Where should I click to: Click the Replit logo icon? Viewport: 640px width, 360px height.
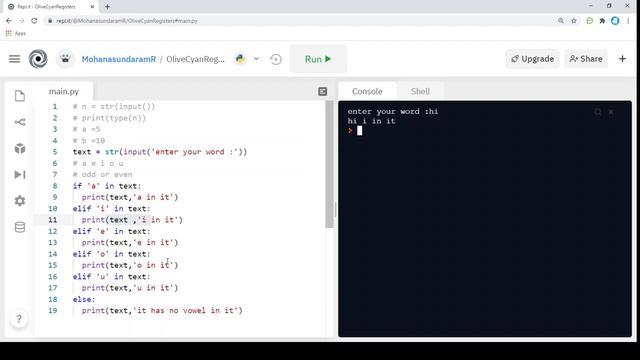(38, 59)
